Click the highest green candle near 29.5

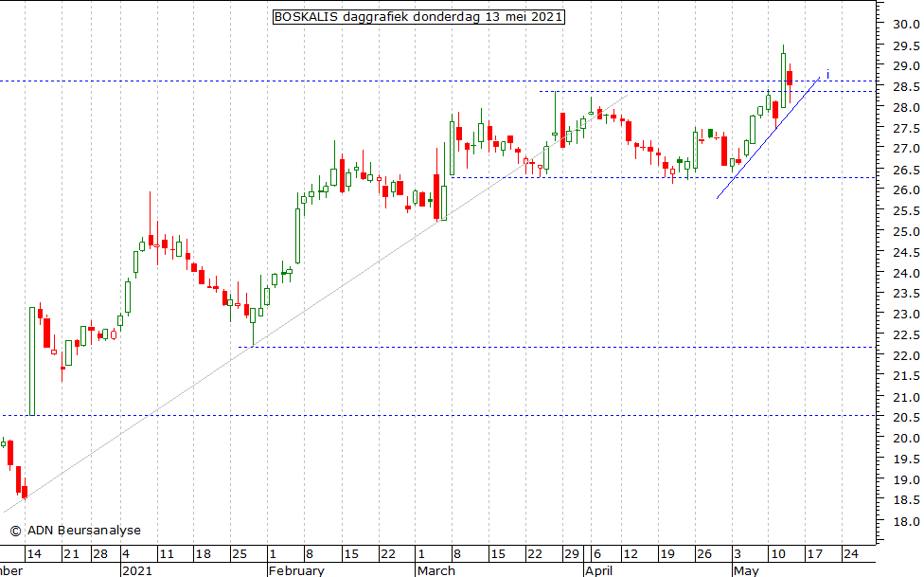(x=783, y=80)
